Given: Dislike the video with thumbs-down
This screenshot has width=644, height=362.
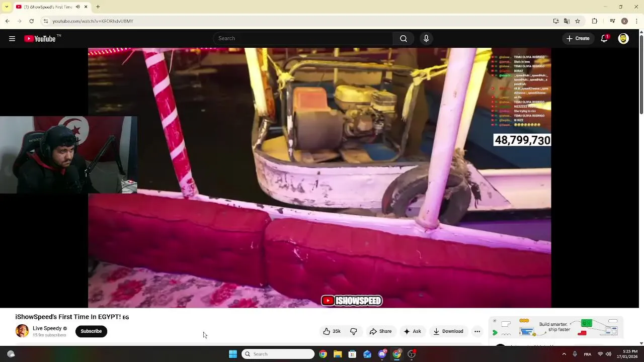Looking at the screenshot, I should pos(354,331).
